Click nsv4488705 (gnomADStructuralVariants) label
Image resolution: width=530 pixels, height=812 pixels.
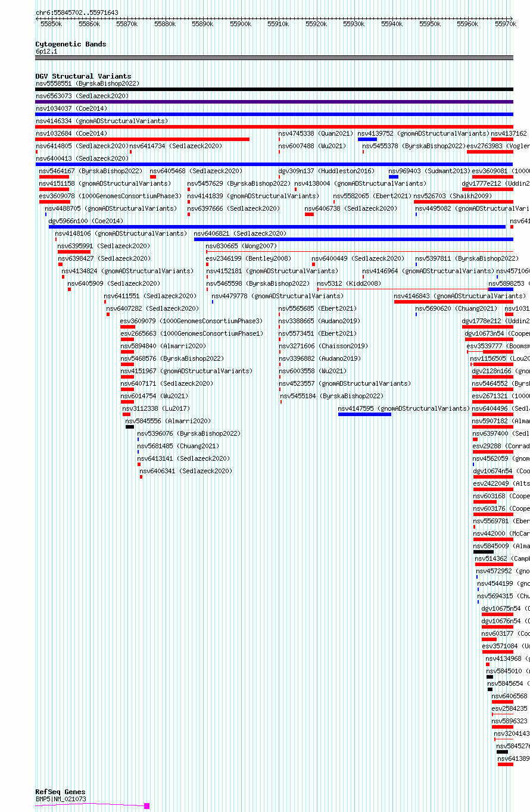(x=111, y=208)
